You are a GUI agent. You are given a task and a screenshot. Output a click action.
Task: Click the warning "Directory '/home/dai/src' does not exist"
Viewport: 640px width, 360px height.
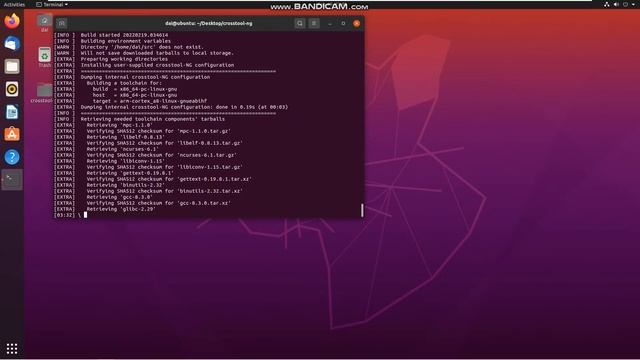[142, 47]
